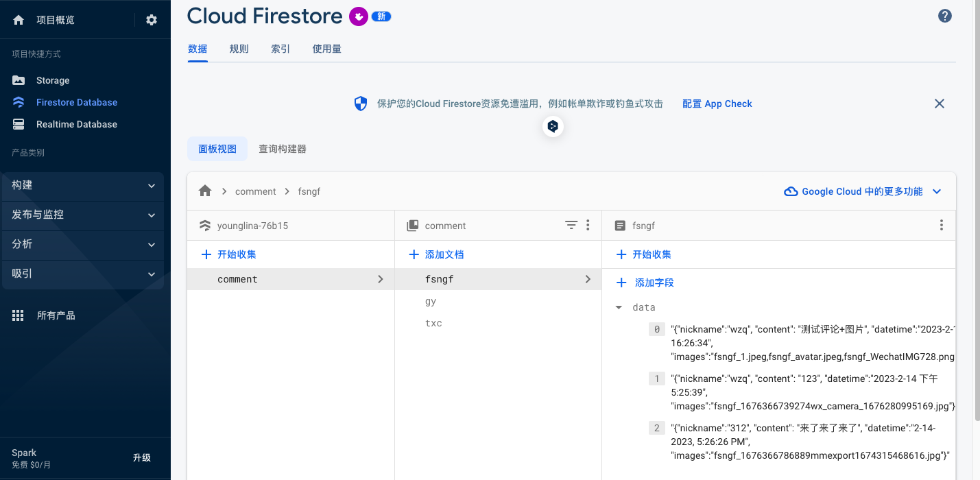Click the younglina-76b15 project label
The height and width of the screenshot is (480, 980).
[x=252, y=226]
